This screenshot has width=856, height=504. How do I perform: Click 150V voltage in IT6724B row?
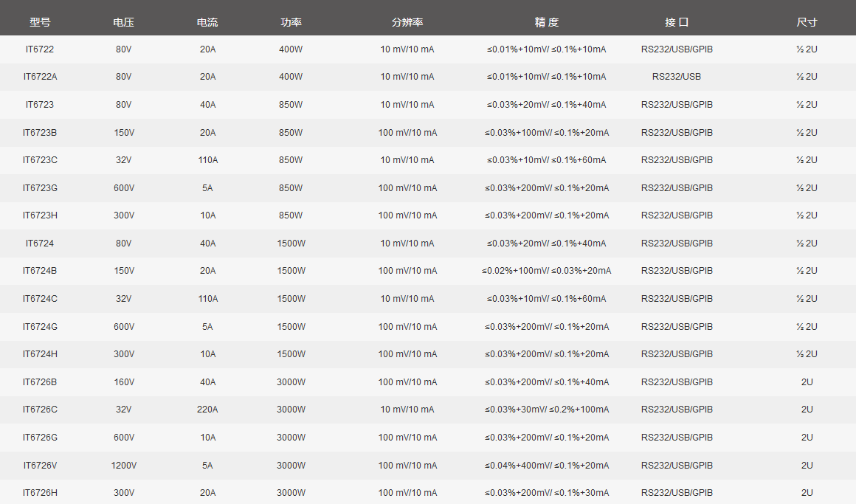[124, 270]
